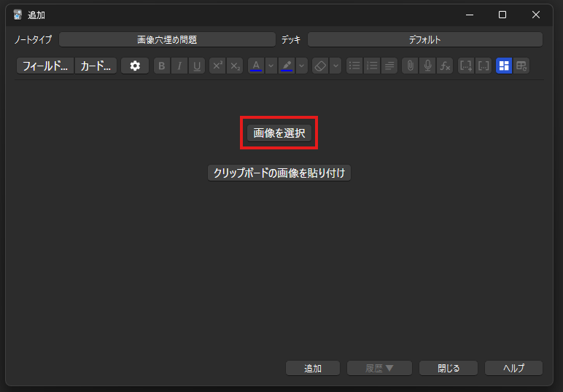
Task: Toggle the occlusion fields view icon
Action: pyautogui.click(x=521, y=66)
